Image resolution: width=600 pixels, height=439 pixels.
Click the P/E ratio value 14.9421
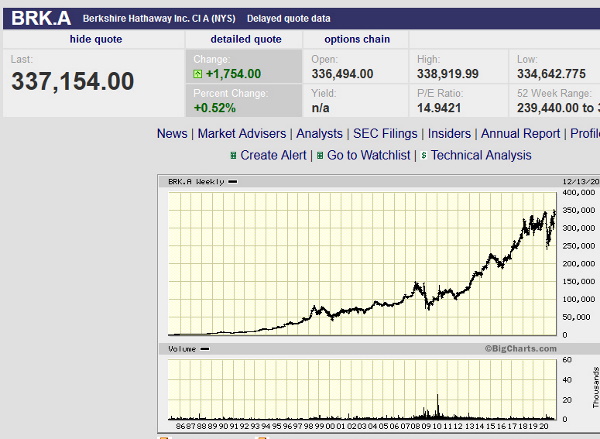(439, 108)
